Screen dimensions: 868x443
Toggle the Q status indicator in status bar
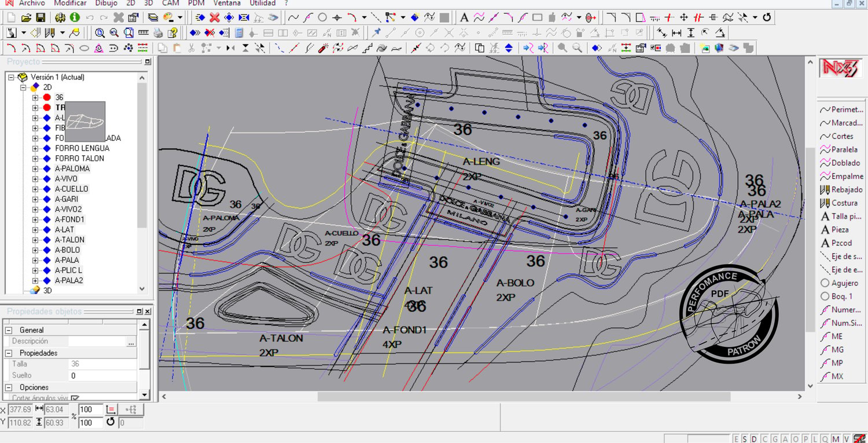coord(826,438)
